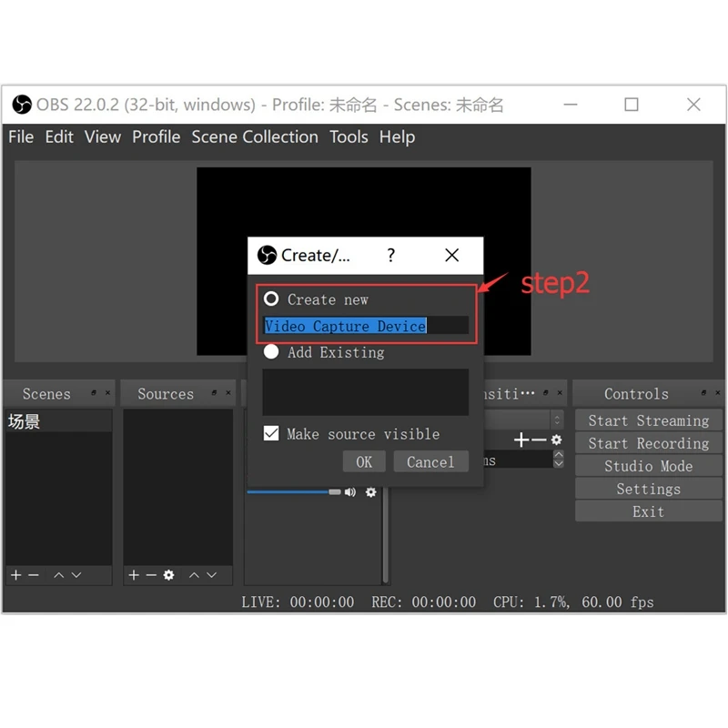The width and height of the screenshot is (728, 728).
Task: Mute audio with the mixer speaker icon
Action: tap(350, 492)
